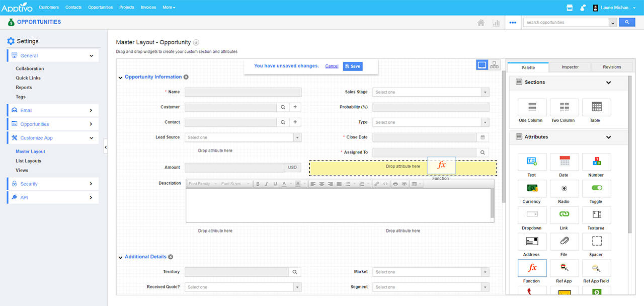Click the home icon near the search bar

(x=480, y=22)
